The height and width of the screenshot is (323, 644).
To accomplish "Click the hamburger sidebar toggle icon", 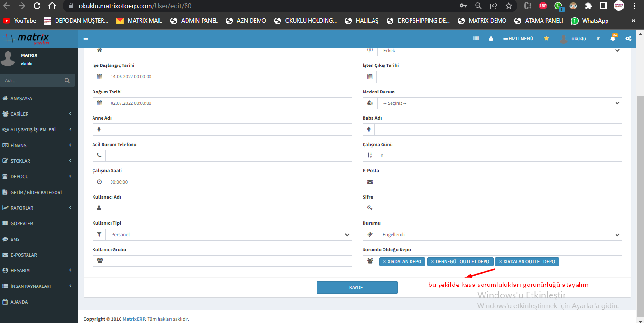I will [85, 38].
